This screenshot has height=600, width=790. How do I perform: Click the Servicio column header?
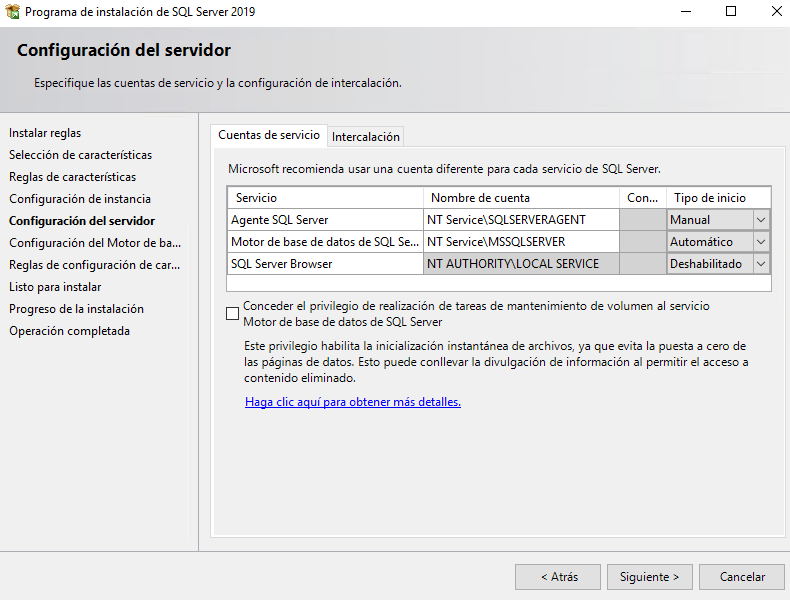[325, 198]
